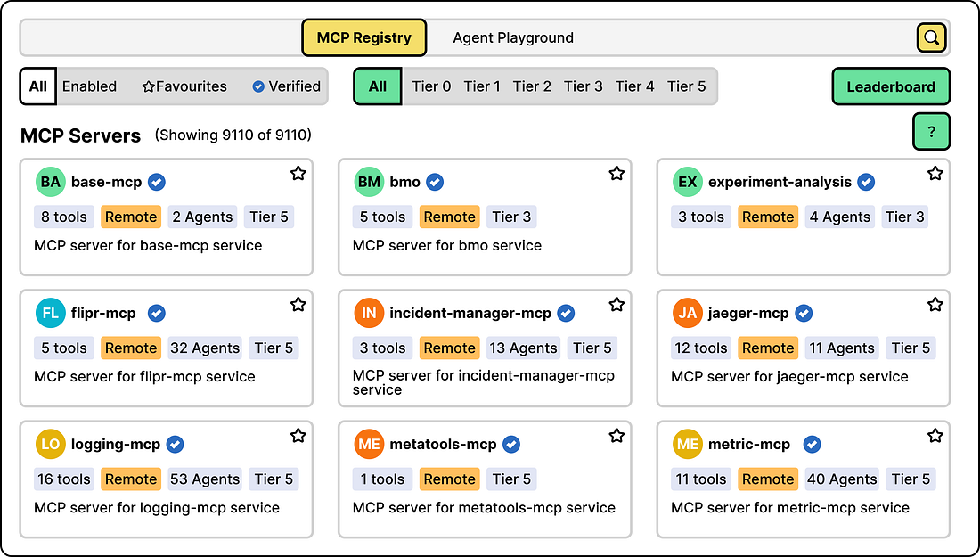Star the bmo server card

click(x=617, y=173)
